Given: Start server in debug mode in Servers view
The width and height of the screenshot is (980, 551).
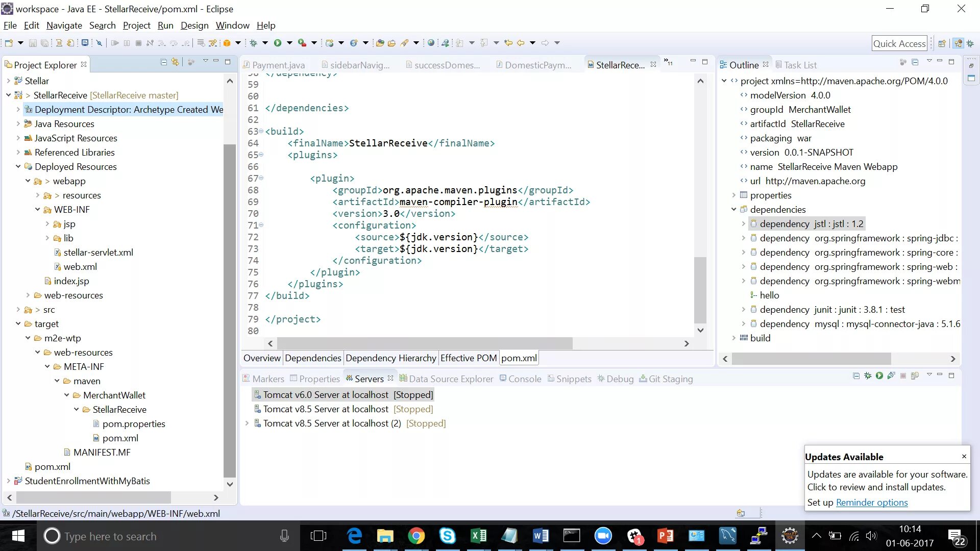Looking at the screenshot, I should point(867,375).
